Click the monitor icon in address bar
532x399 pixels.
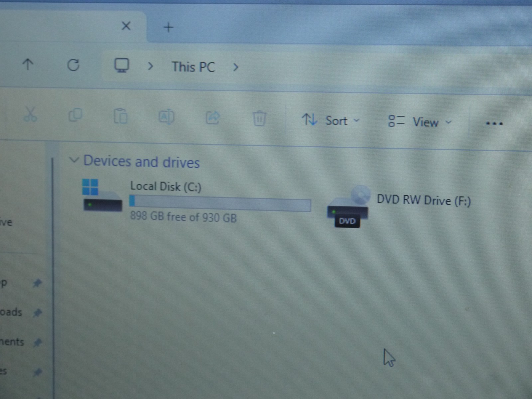point(122,66)
